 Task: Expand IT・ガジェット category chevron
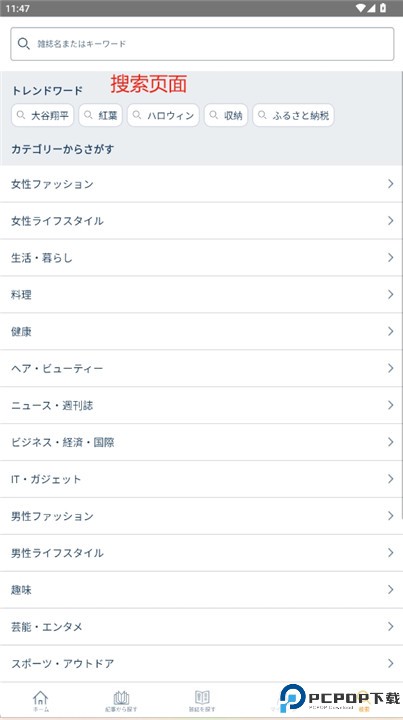pos(391,479)
